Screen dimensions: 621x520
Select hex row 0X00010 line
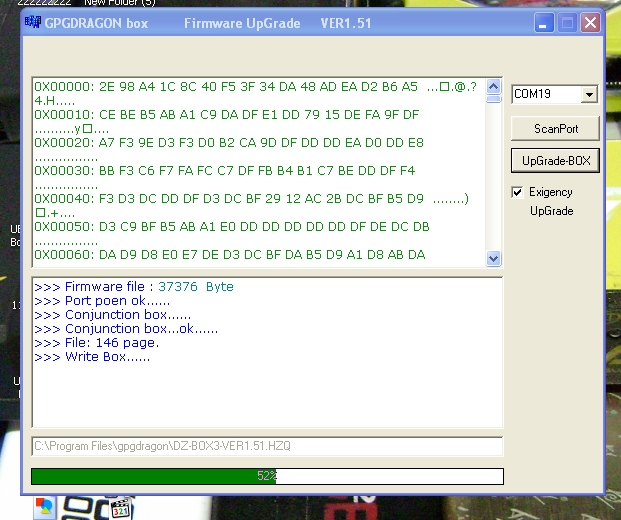tap(227, 115)
